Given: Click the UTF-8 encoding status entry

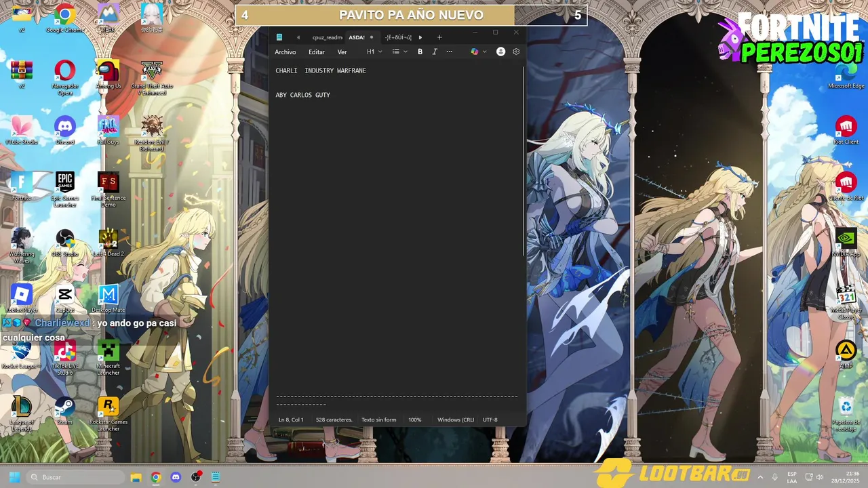Looking at the screenshot, I should pos(490,420).
